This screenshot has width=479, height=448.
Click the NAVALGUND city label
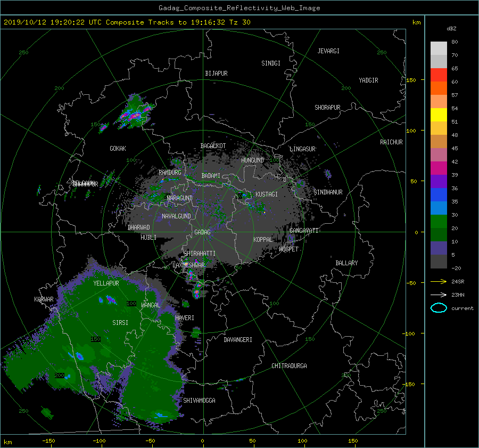click(176, 216)
